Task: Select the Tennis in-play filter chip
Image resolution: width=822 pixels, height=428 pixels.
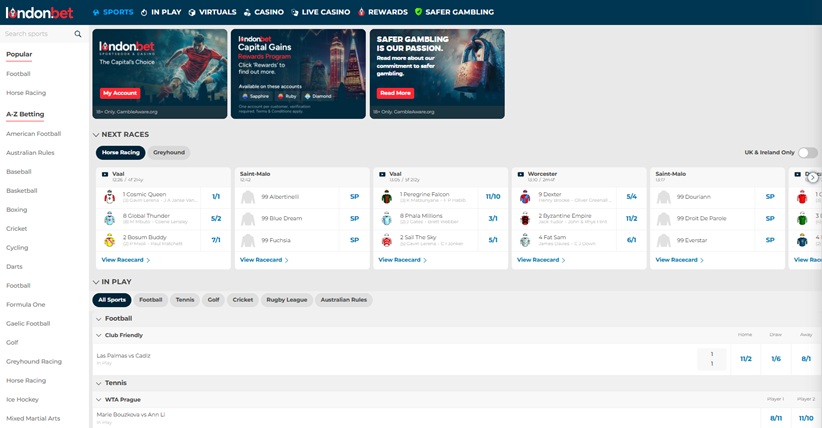Action: [185, 300]
